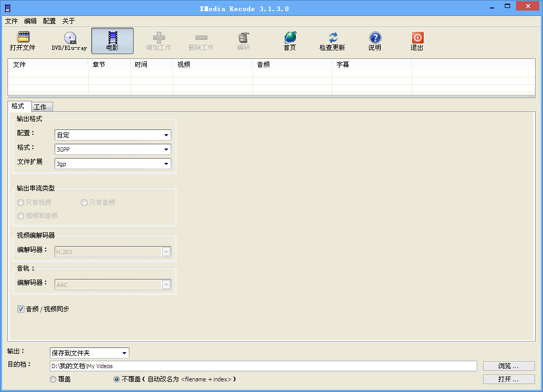This screenshot has height=392, width=543.
Task: Select the 只有音频 (audio only) radio button
Action: pyautogui.click(x=84, y=203)
